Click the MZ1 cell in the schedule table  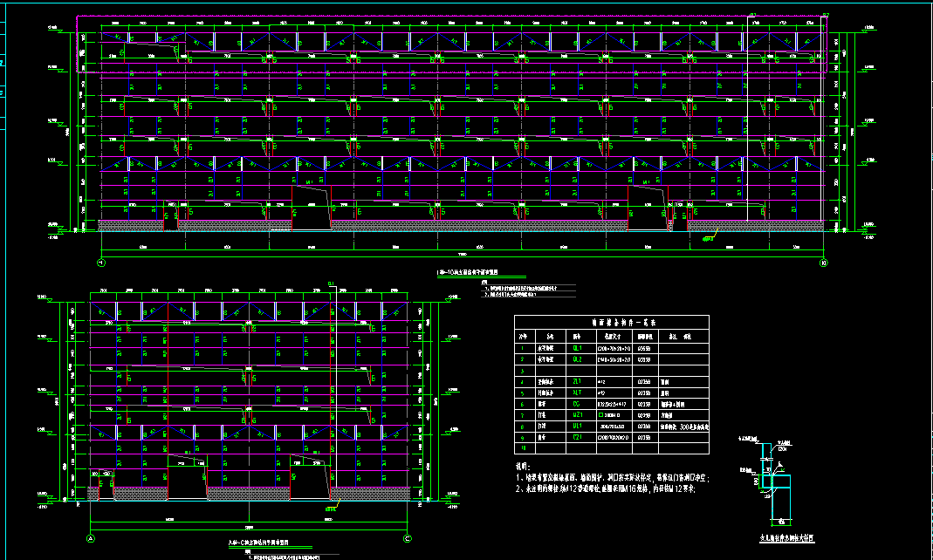[577, 416]
